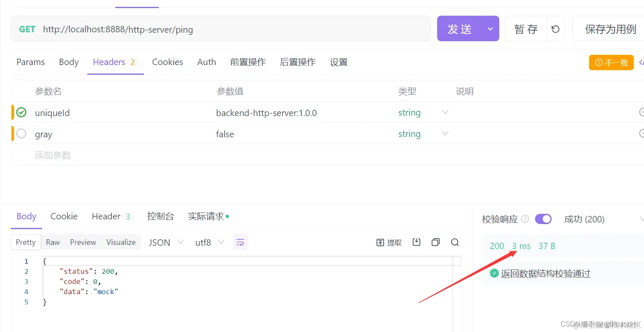
Task: Click the green check icon next to 返回数据结构校验通过
Action: tap(494, 273)
